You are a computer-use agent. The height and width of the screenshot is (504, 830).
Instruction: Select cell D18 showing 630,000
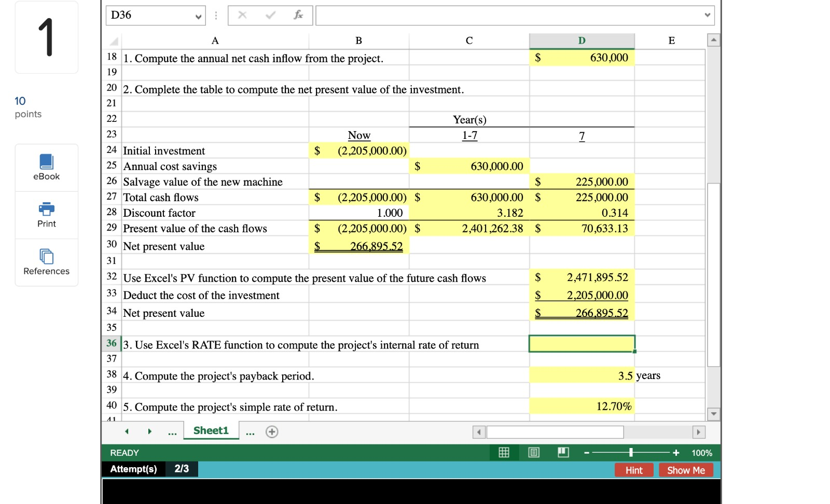pyautogui.click(x=582, y=58)
